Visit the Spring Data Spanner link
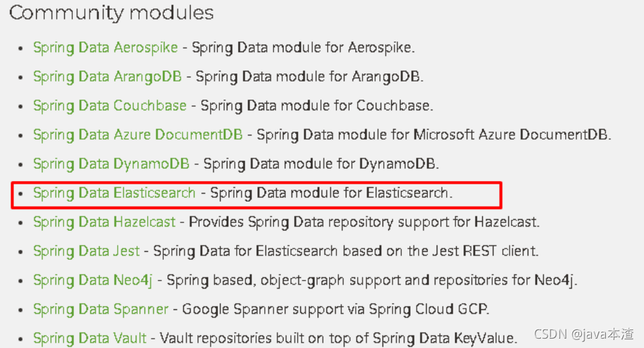Screen dimensions: 644x348 pyautogui.click(x=100, y=310)
